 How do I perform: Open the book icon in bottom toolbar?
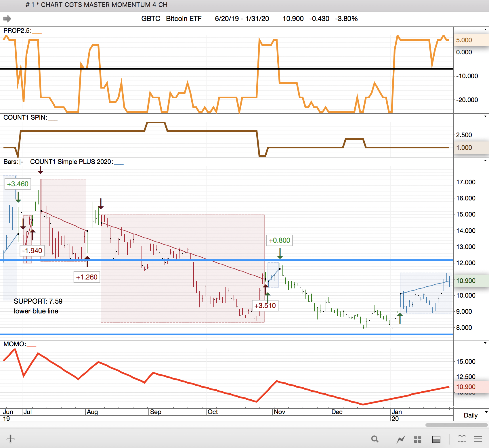click(462, 439)
